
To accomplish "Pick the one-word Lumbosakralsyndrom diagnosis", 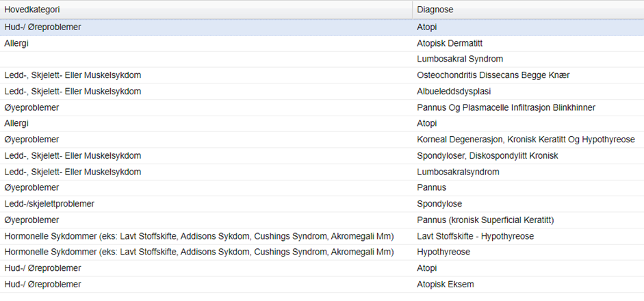I will pos(458,172).
